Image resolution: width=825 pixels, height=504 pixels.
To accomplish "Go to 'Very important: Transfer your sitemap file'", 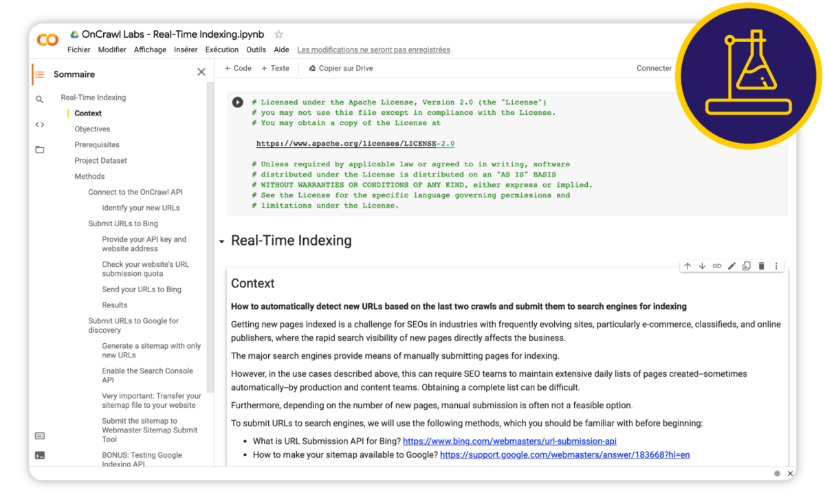I will (x=152, y=400).
